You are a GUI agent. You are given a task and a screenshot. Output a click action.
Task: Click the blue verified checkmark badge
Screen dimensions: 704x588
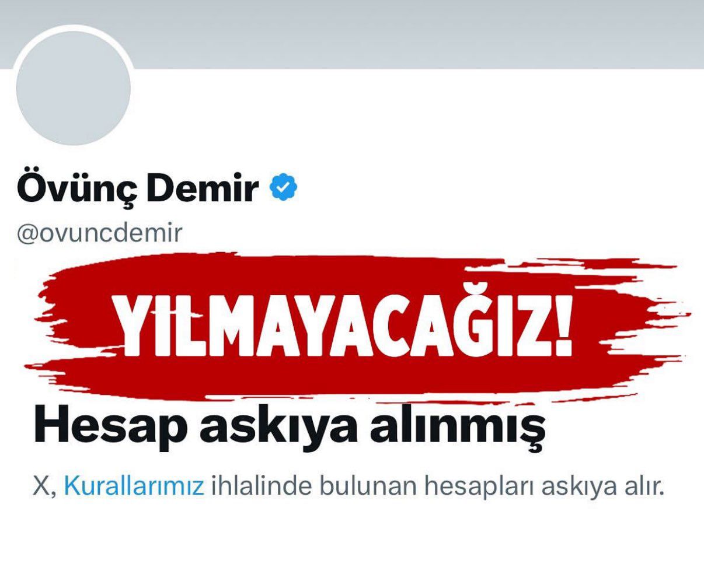point(284,187)
